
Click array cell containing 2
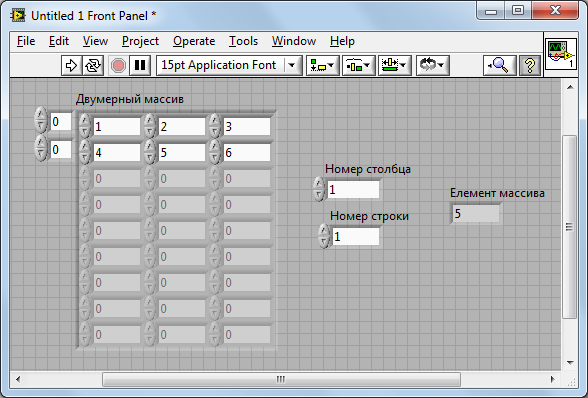pyautogui.click(x=182, y=127)
